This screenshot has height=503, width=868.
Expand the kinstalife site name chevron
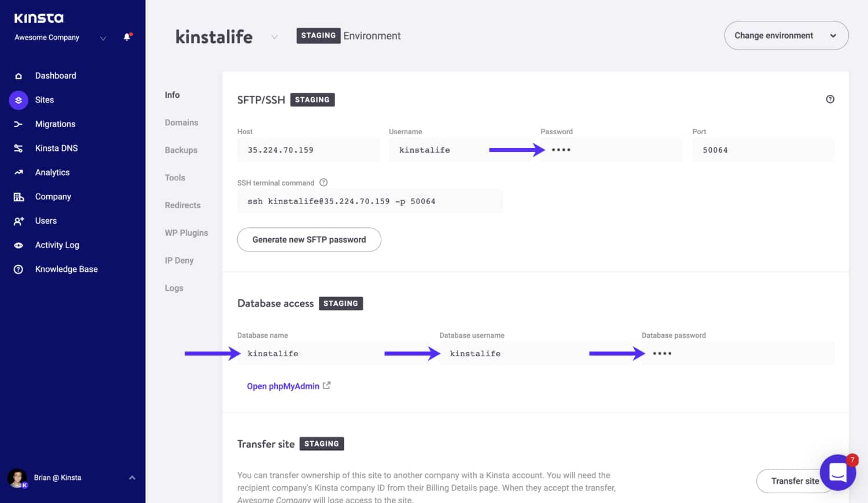274,36
